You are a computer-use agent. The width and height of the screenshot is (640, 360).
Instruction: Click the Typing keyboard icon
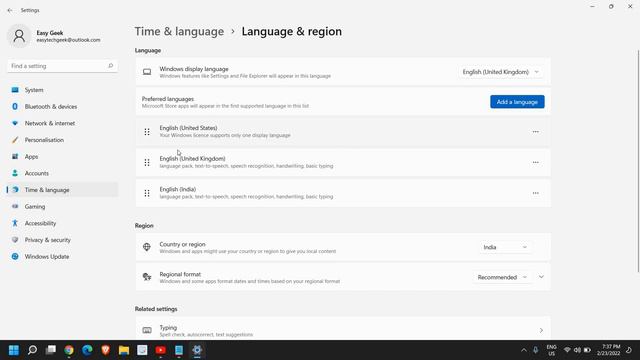(x=147, y=330)
